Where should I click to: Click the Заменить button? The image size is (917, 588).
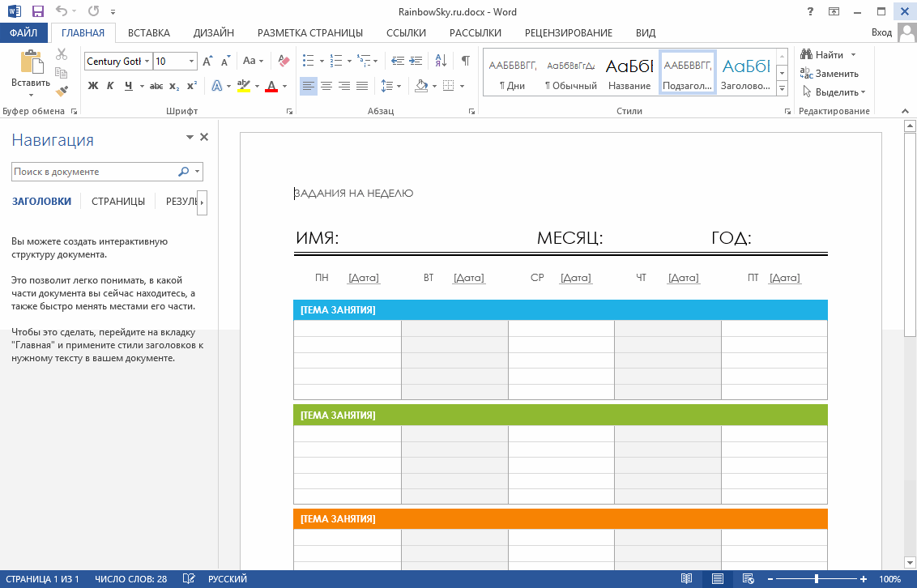(830, 74)
